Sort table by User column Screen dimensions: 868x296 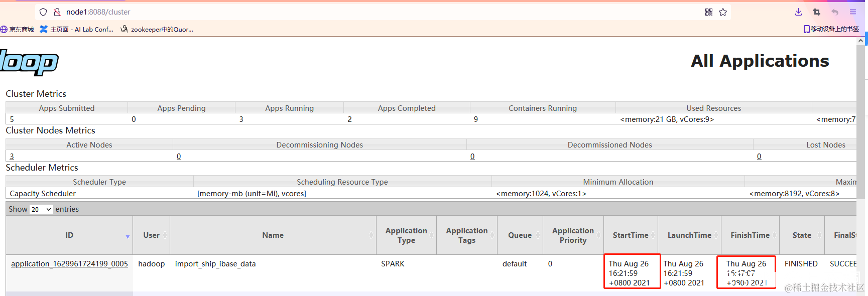151,235
